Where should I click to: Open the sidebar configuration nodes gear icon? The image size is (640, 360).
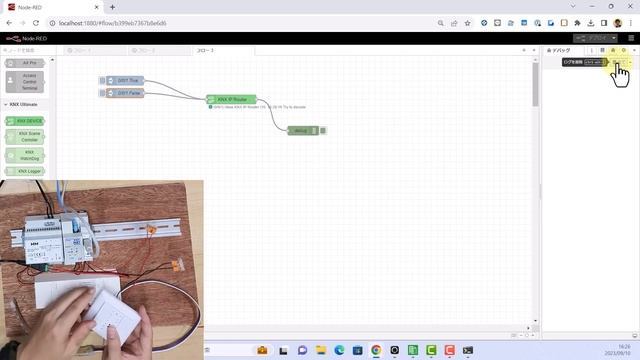pos(623,50)
